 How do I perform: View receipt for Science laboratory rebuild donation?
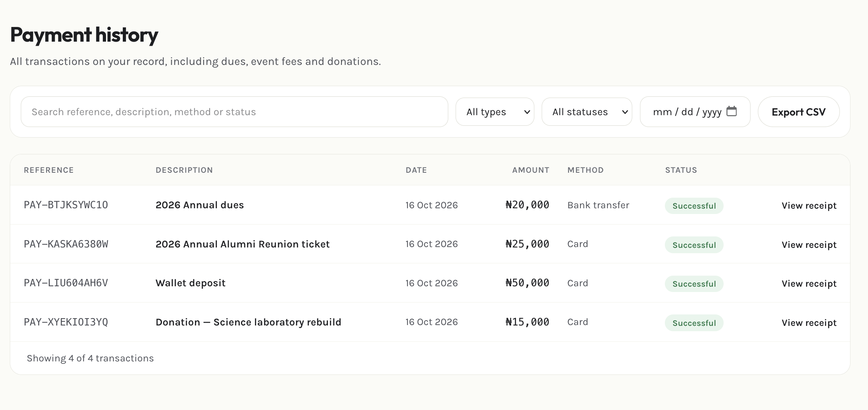click(809, 323)
